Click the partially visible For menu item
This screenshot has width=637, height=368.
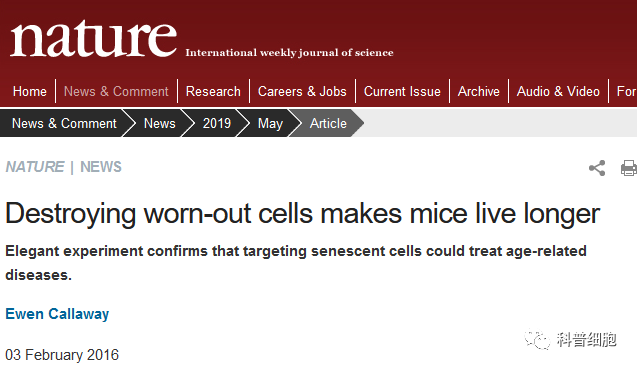click(626, 91)
